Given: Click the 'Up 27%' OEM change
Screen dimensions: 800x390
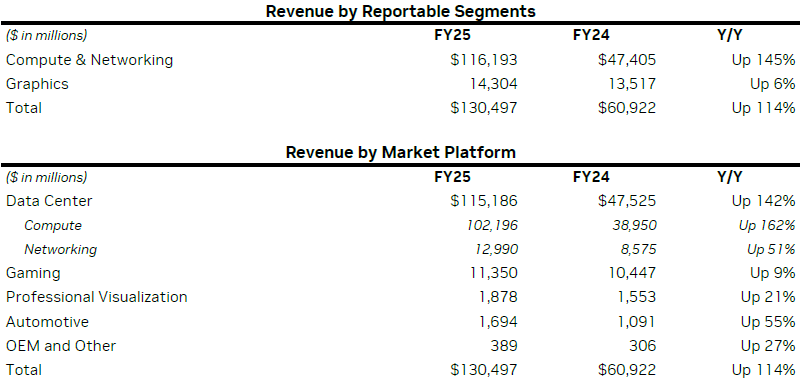Looking at the screenshot, I should [x=768, y=346].
